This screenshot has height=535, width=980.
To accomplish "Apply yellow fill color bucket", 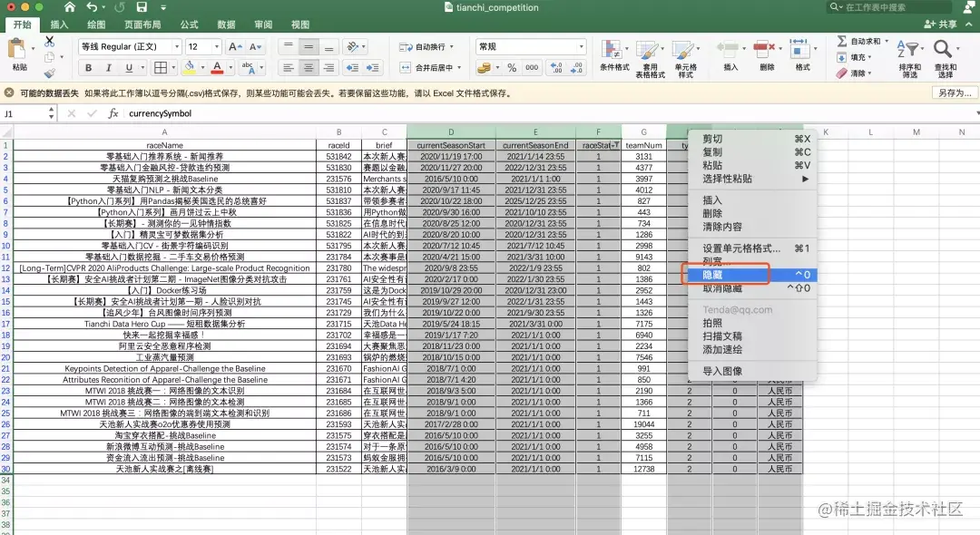I will pyautogui.click(x=190, y=67).
